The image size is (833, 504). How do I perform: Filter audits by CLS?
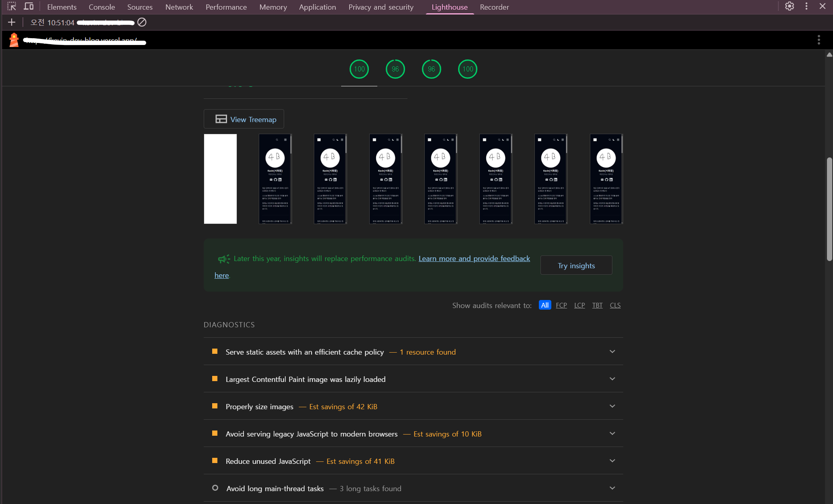tap(615, 305)
